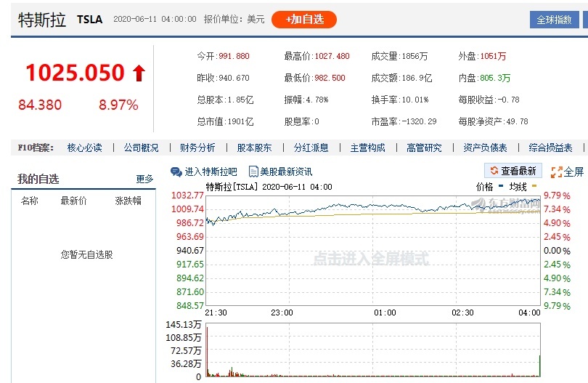The image size is (588, 383).
Task: Click the 今开 value 991.880
Action: click(x=234, y=57)
